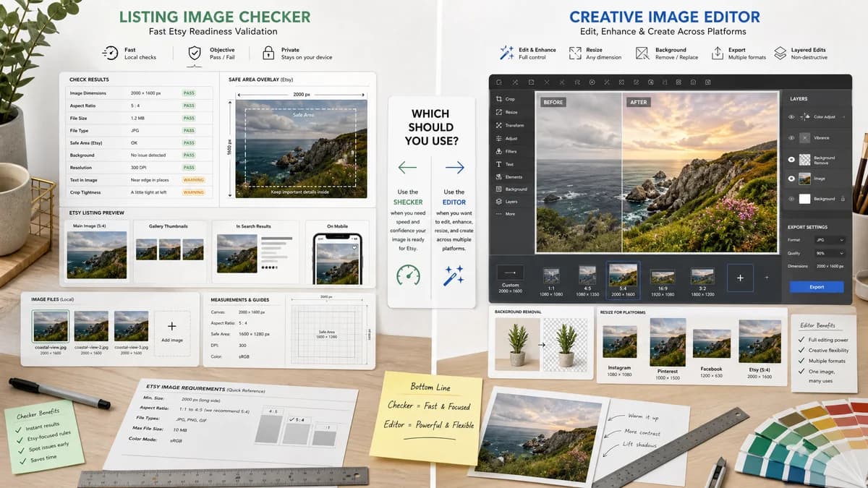Viewport: 868px width, 488px height.
Task: Click the before/after divider line on canvas
Action: [x=622, y=172]
